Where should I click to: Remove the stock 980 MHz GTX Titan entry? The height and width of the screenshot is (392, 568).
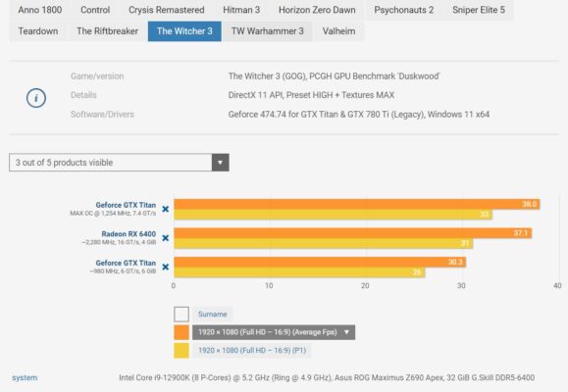tap(166, 267)
